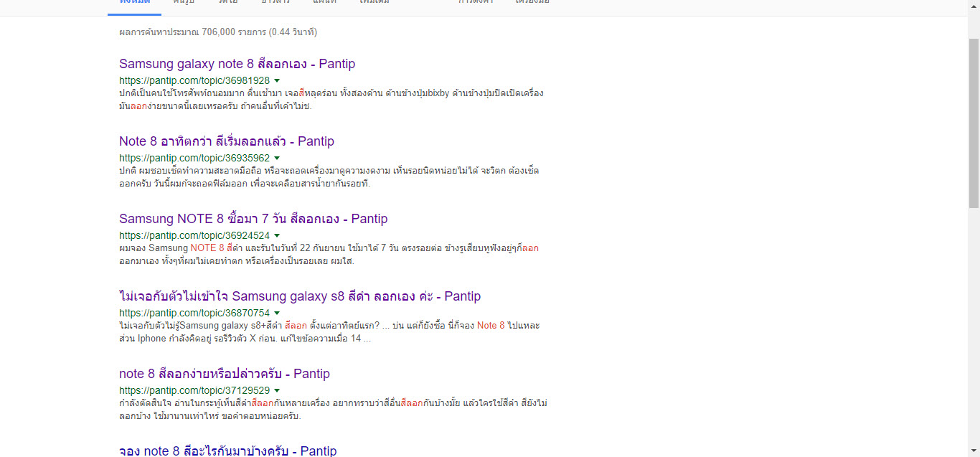980x457 pixels.
Task: Open the 'note 8 สีลอกง่ายหรือปล่าวครับ' result
Action: [x=225, y=374]
